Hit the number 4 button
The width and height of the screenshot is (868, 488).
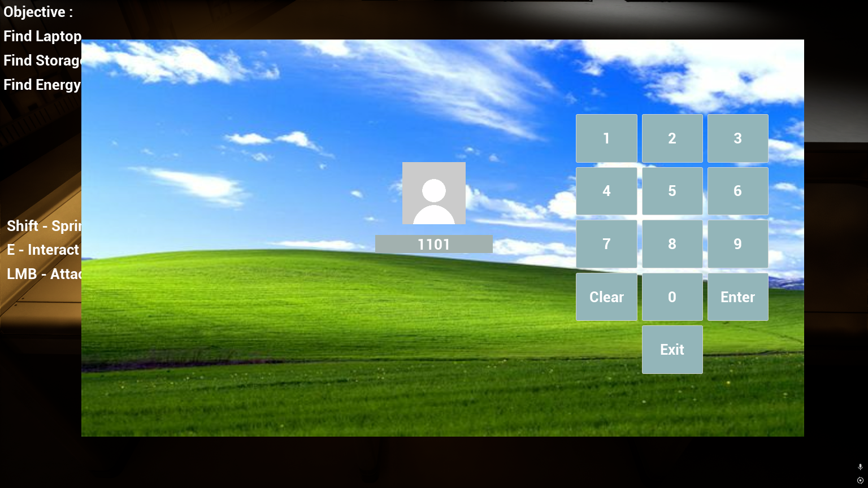tap(606, 191)
